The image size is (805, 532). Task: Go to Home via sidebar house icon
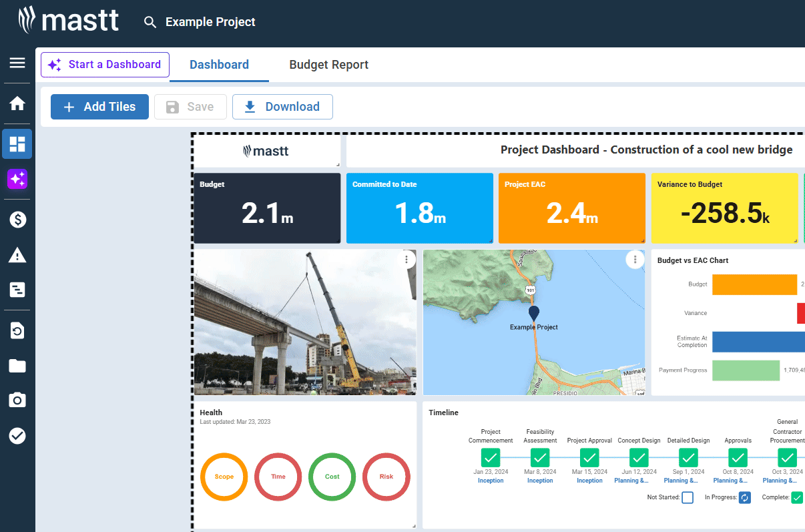17,103
